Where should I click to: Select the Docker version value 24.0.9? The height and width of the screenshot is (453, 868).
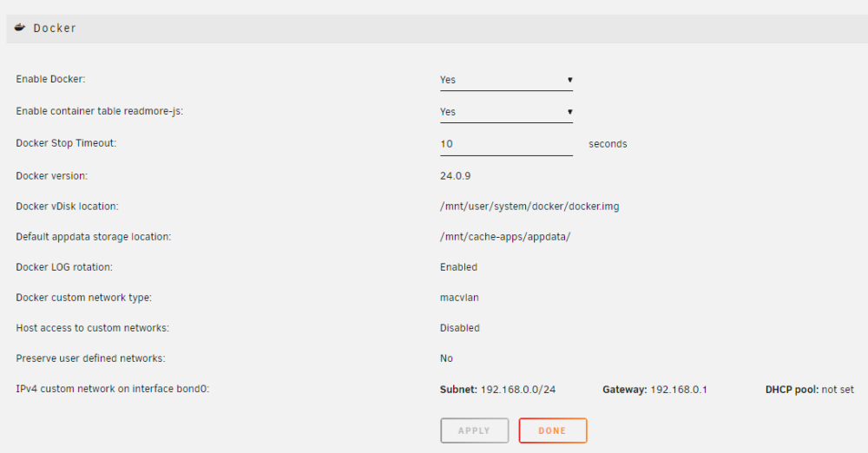[x=455, y=176]
